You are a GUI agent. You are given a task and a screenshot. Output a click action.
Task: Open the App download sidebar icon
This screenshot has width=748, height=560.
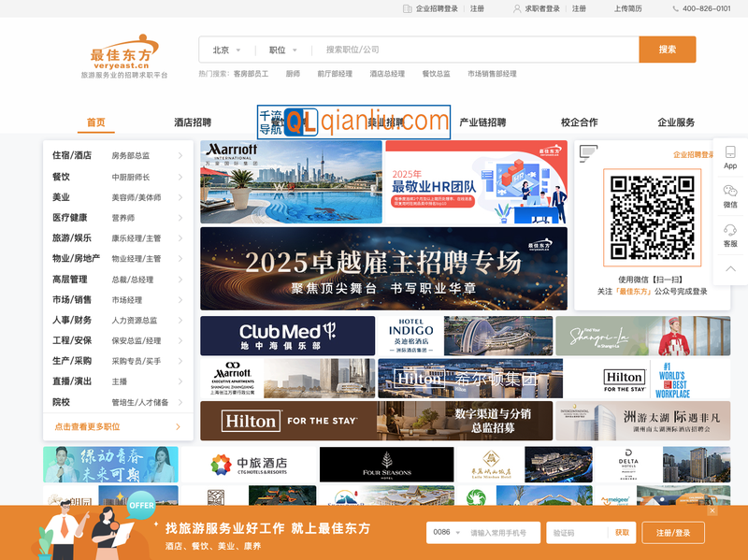point(730,156)
